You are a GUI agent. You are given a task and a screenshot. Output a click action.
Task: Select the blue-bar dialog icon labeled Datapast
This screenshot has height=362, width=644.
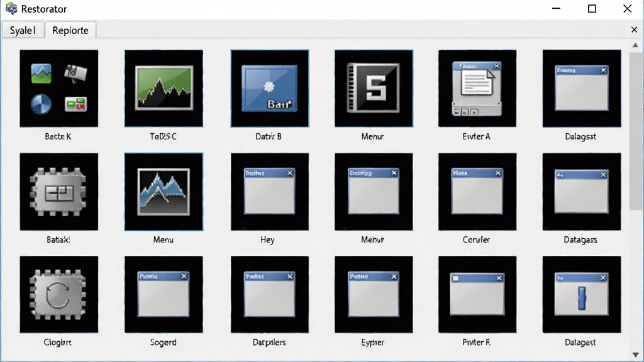[582, 294]
